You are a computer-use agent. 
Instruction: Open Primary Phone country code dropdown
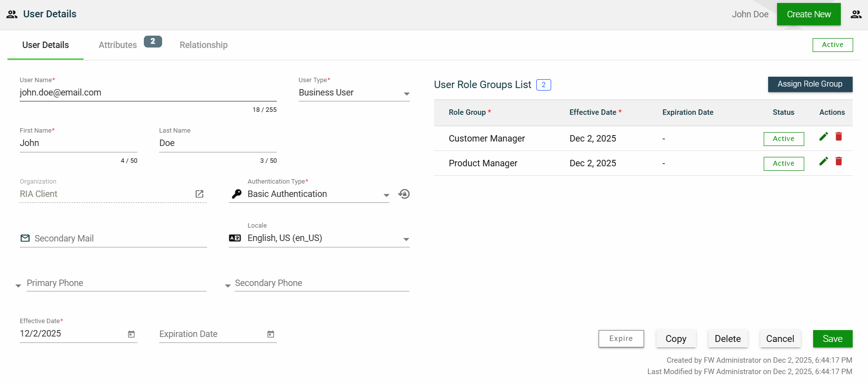coord(18,286)
